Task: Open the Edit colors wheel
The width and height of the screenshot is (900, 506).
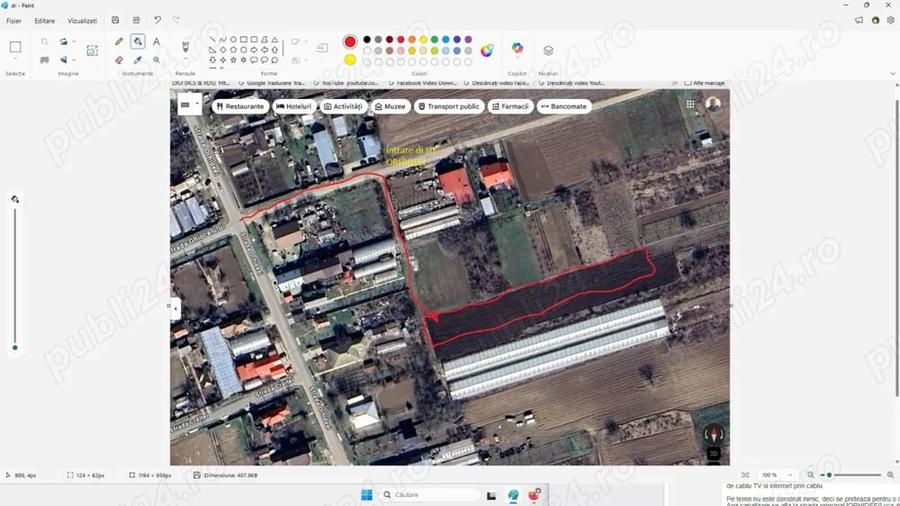Action: tap(487, 50)
